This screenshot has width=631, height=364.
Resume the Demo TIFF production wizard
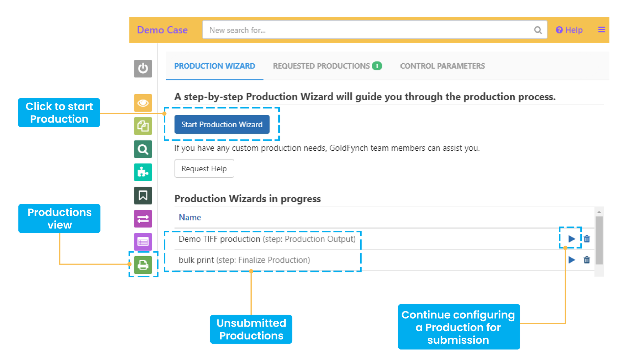pos(572,239)
